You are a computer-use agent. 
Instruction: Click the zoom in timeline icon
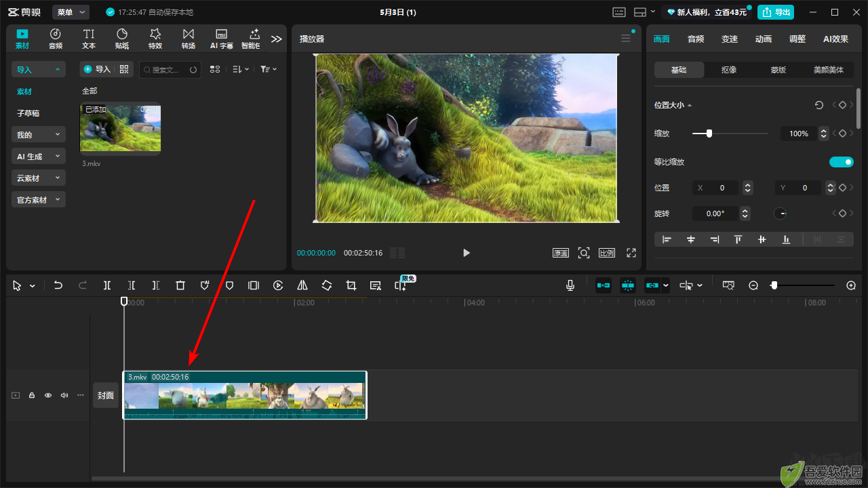851,285
